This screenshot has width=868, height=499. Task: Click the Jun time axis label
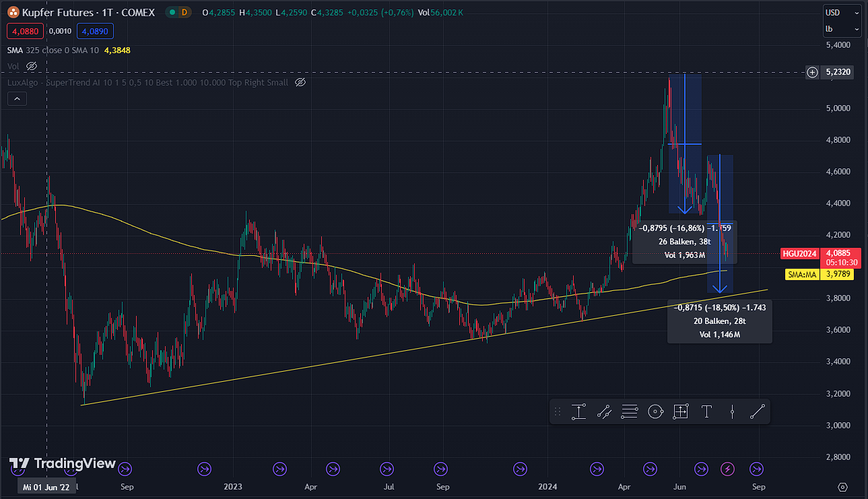tap(681, 486)
